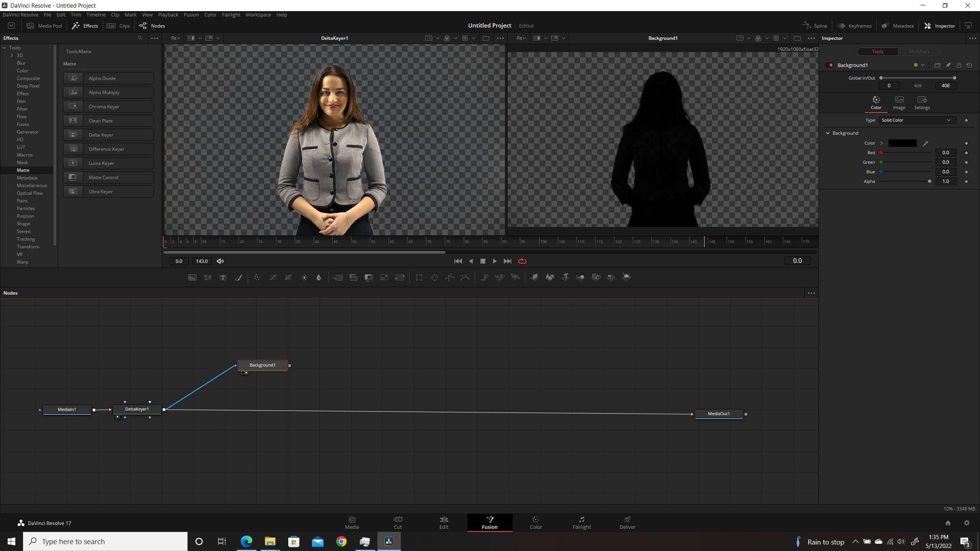Image resolution: width=980 pixels, height=551 pixels.
Task: Add a particle emitter from the toolbar
Action: (x=485, y=277)
